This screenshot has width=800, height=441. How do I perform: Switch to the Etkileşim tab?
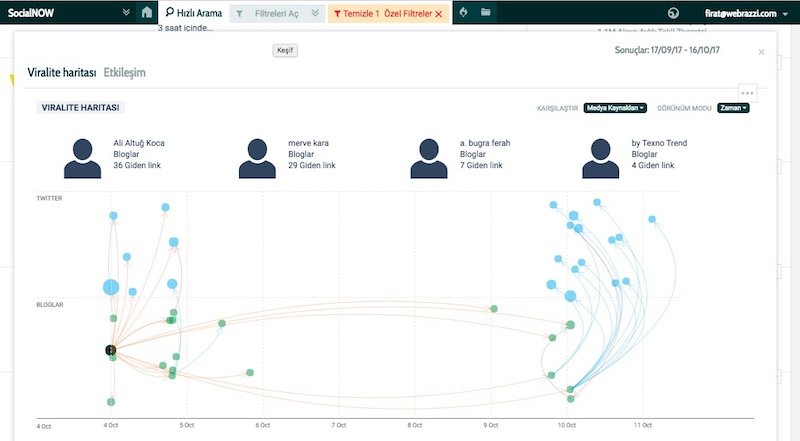pyautogui.click(x=125, y=72)
